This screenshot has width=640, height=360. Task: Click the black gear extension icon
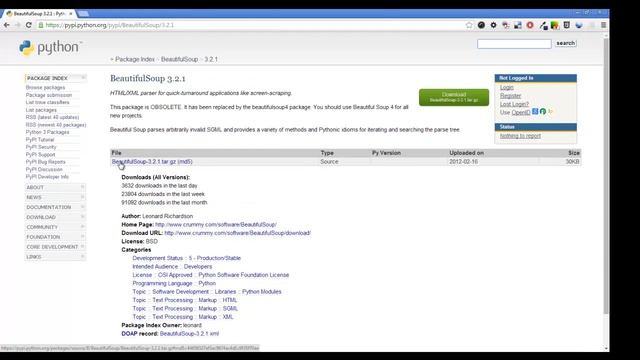tap(493, 25)
